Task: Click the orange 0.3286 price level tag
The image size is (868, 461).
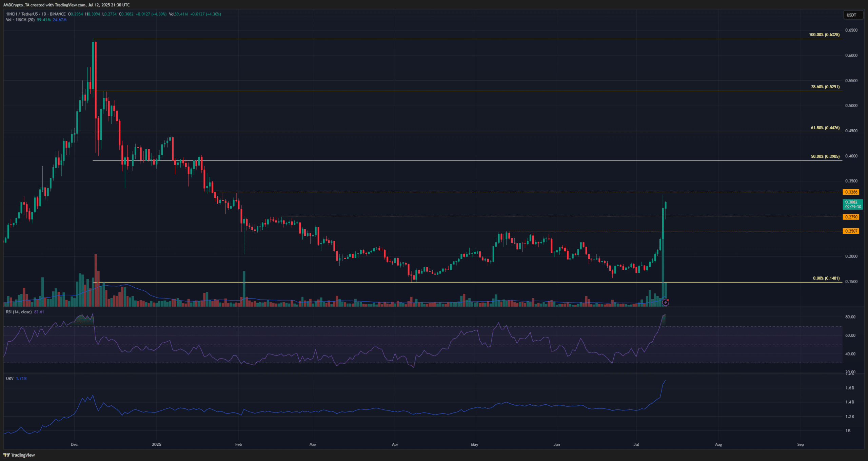Action: 851,192
